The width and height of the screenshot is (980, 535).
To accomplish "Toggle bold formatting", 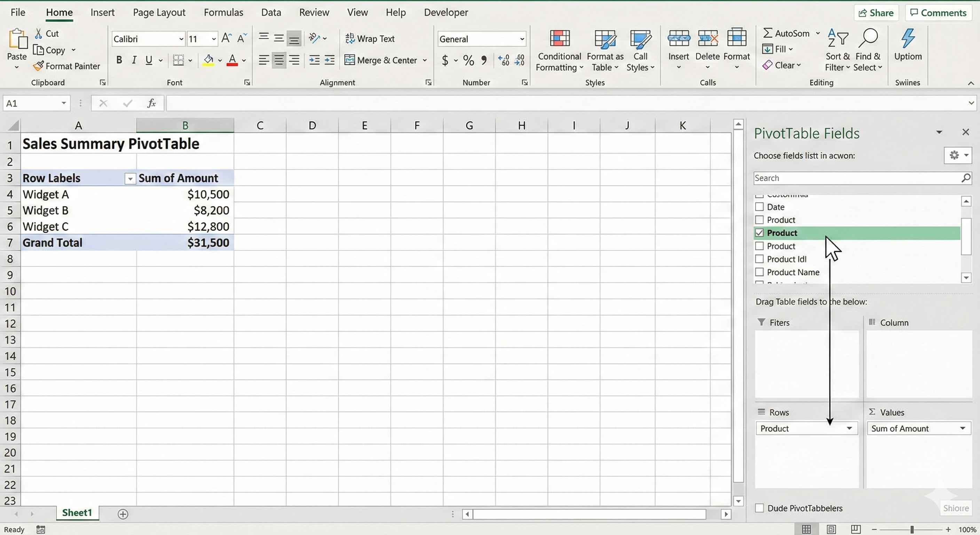I will coord(119,60).
